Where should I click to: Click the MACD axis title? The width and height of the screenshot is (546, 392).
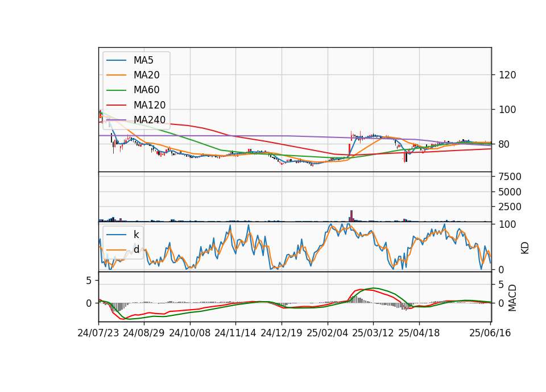(512, 298)
